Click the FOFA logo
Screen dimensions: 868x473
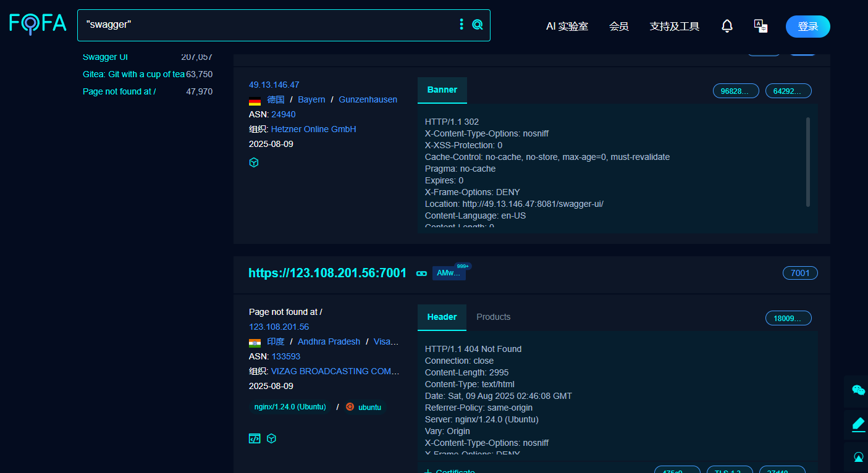38,24
